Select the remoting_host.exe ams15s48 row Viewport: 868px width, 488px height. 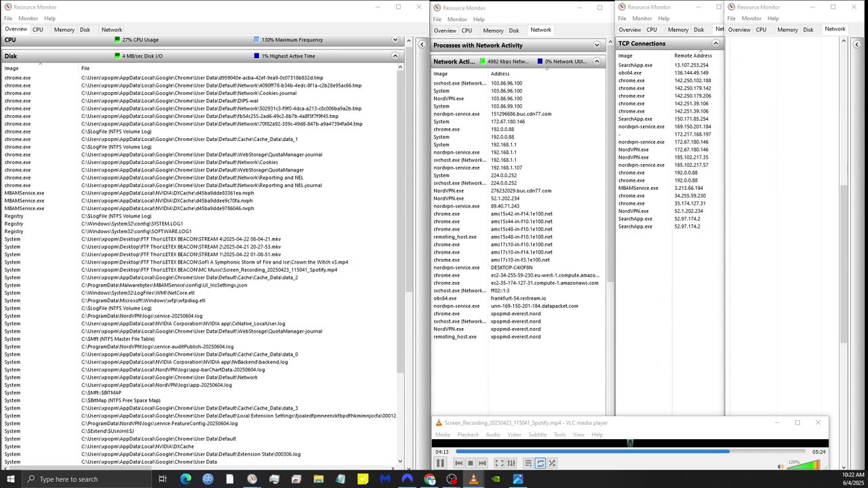[x=517, y=237]
